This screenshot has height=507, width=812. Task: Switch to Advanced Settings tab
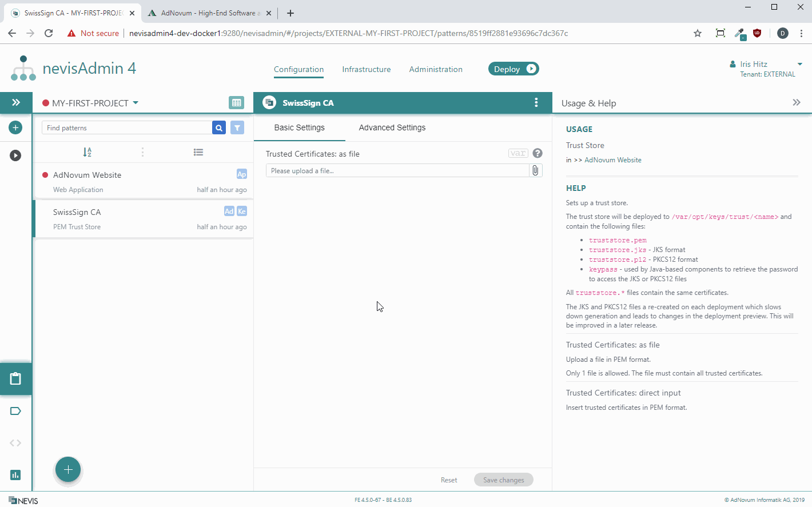tap(392, 127)
